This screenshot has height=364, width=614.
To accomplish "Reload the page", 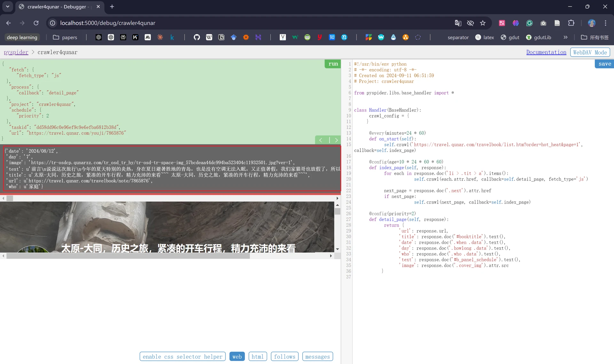I will [36, 23].
